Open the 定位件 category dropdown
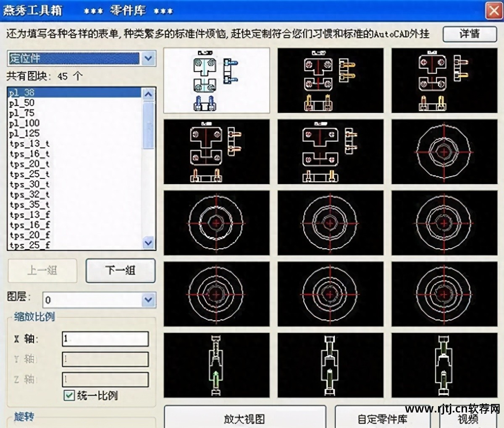Image resolution: width=504 pixels, height=428 pixels. (x=147, y=58)
